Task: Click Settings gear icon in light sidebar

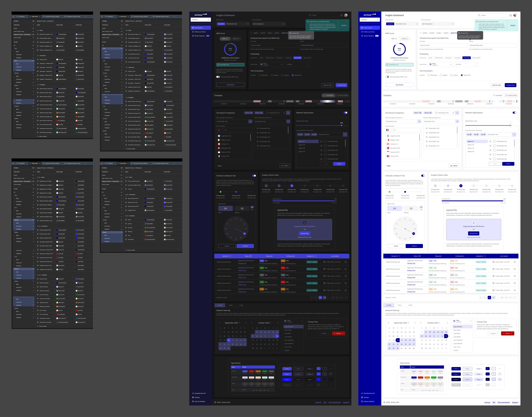Action: [362, 397]
